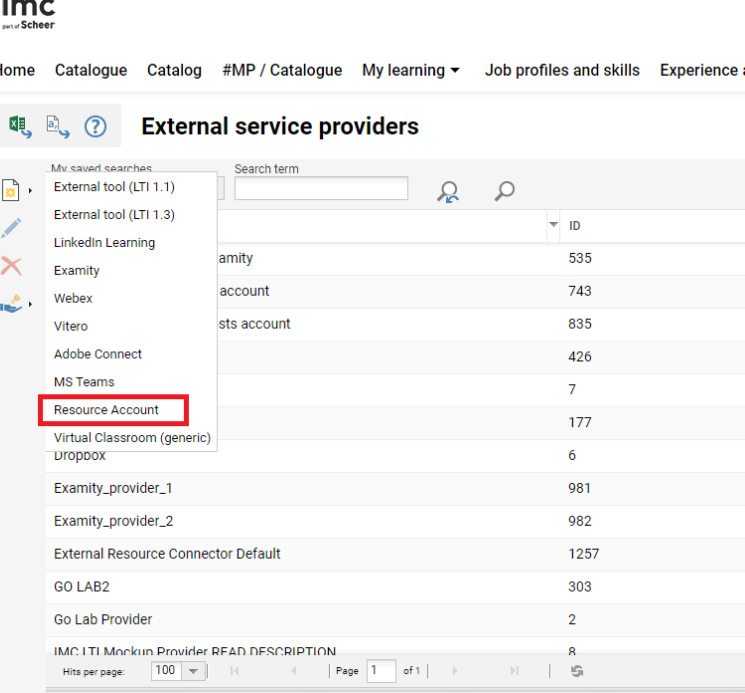Open Job profiles and skills link
The image size is (745, 693).
click(562, 70)
